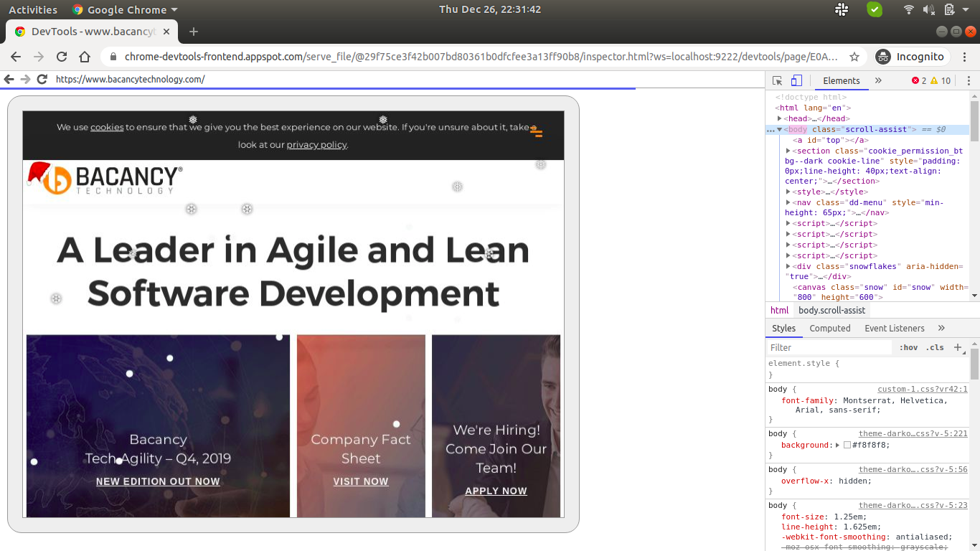Viewport: 980px width, 551px height.
Task: Show more sidebar tabs after Event Listeners
Action: click(941, 328)
